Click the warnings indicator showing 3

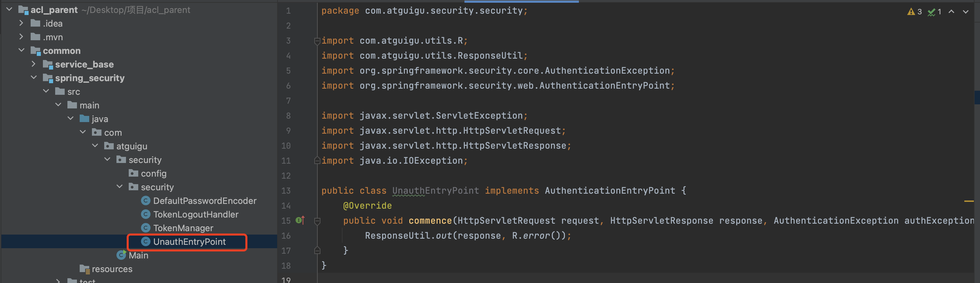(x=914, y=12)
